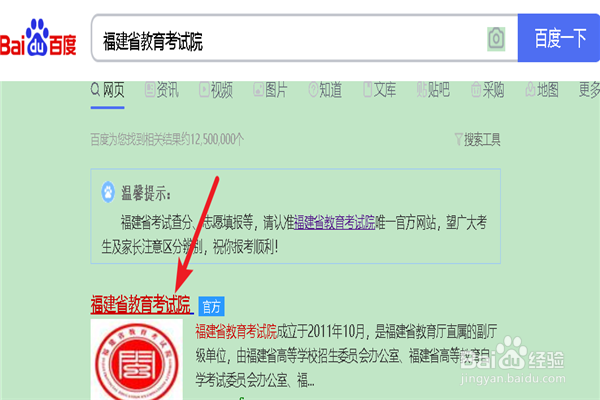Click the red 福建省教育考试院 seal thumbnail

click(x=137, y=360)
